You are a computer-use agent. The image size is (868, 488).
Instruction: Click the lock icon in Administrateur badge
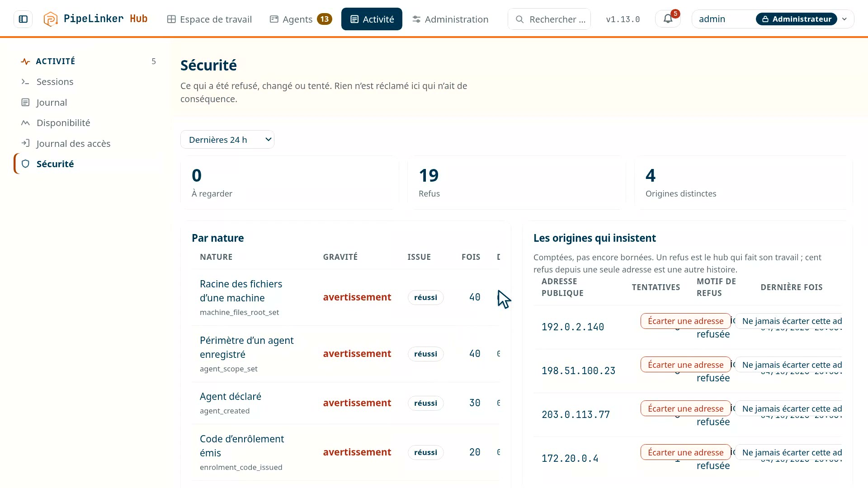click(x=765, y=19)
